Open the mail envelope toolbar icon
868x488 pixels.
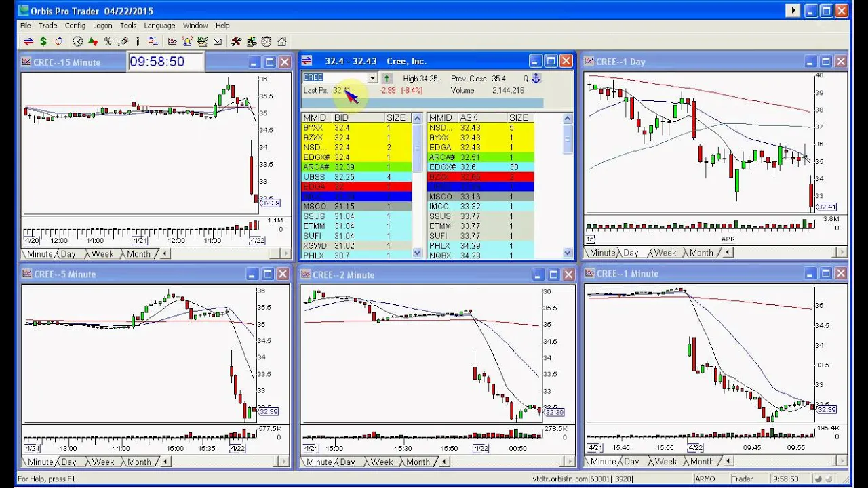[x=217, y=41]
